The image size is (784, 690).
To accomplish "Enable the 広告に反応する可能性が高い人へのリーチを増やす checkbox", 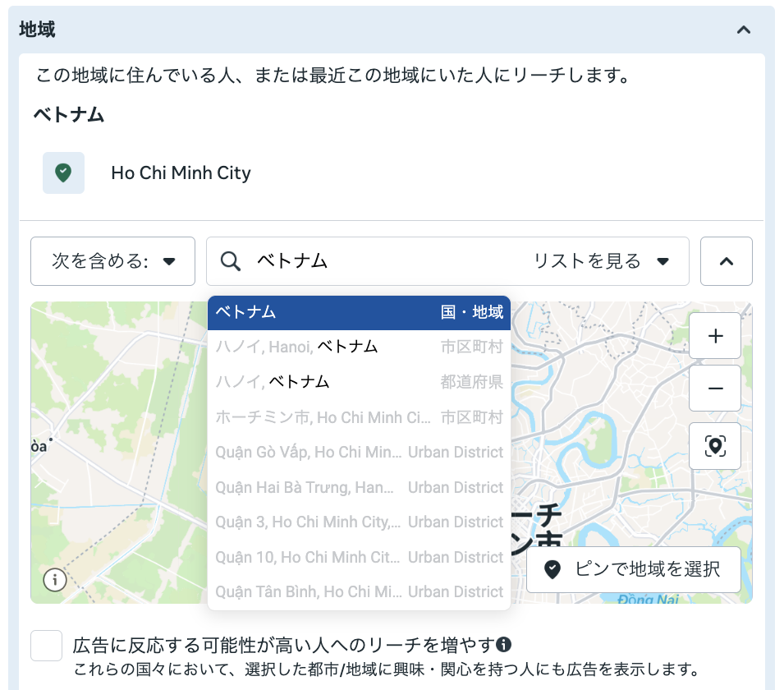I will coord(47,646).
